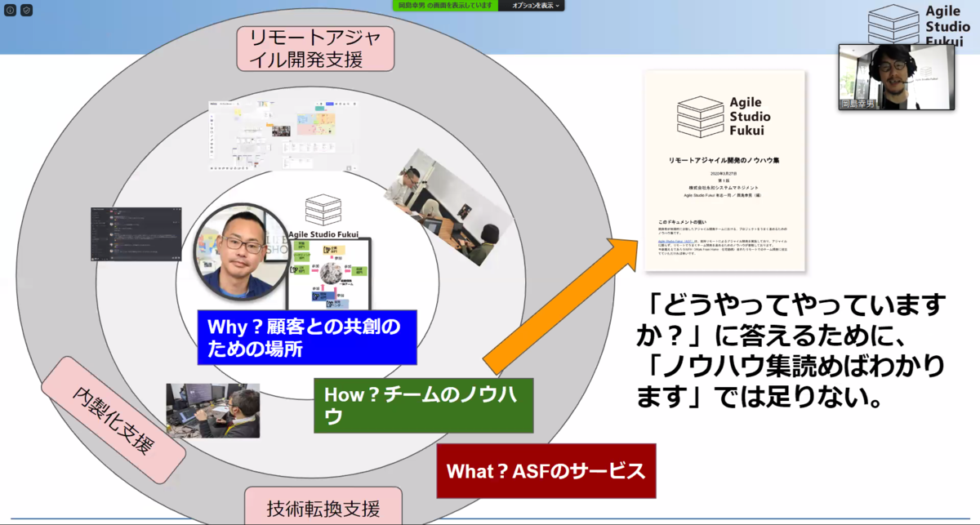
Task: Click the green How？チームのノウハウ box
Action: 423,405
